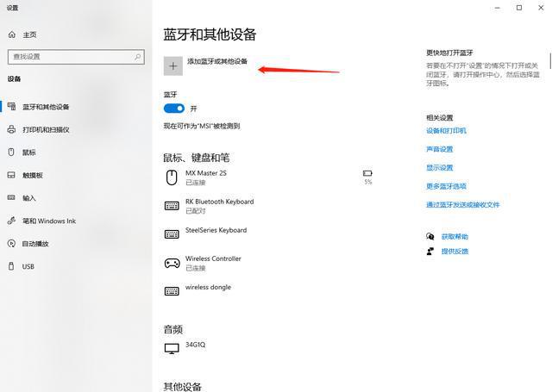The width and height of the screenshot is (552, 392).
Task: Open the 设备和打印机 link
Action: 446,131
